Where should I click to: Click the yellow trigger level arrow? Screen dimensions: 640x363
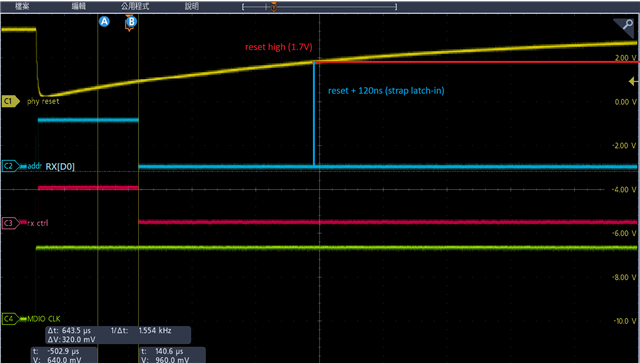[633, 81]
